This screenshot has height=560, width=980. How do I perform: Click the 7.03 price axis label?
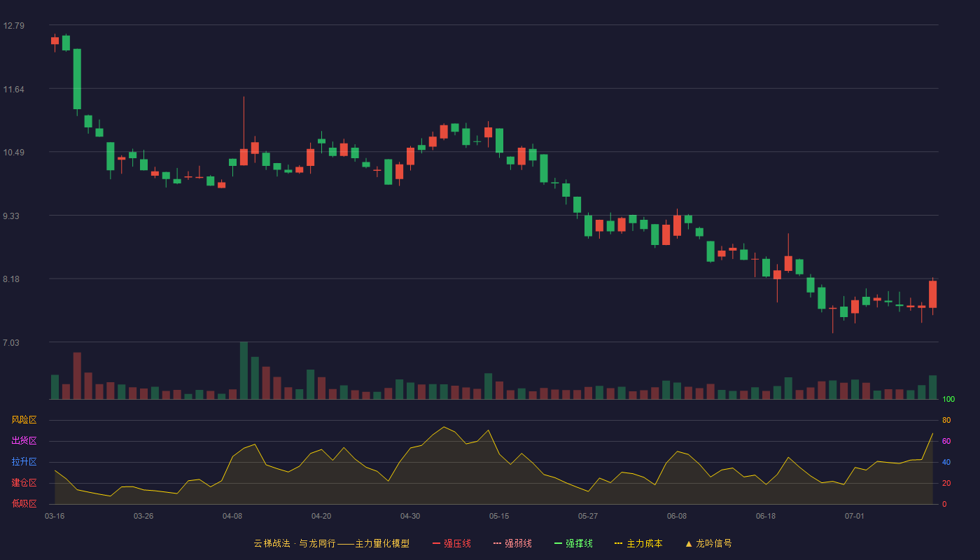pyautogui.click(x=11, y=343)
